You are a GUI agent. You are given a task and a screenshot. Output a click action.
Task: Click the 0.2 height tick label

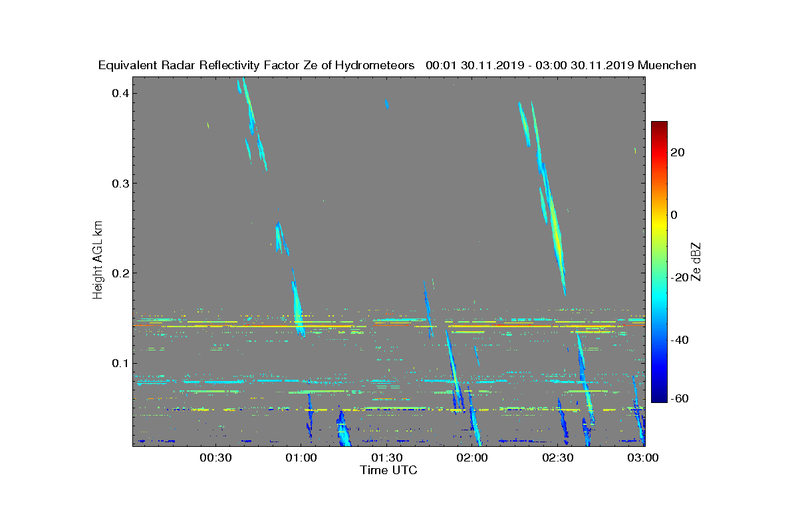(x=120, y=273)
